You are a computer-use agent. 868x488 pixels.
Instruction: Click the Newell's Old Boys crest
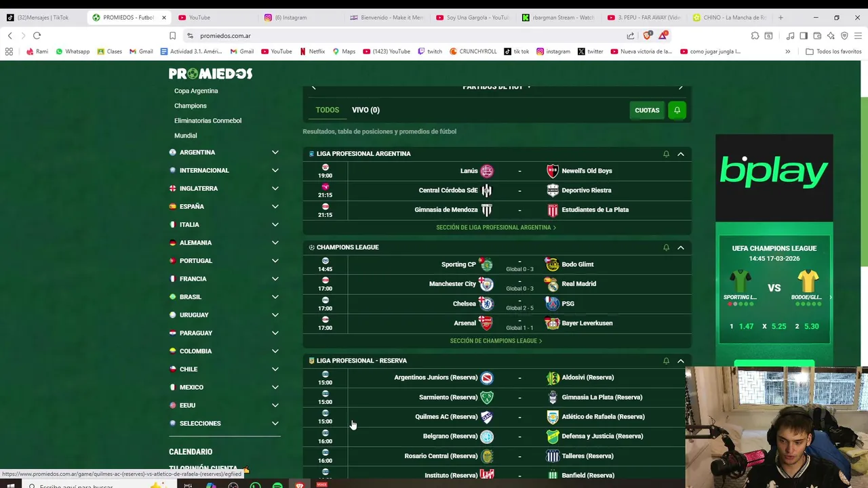click(x=553, y=171)
